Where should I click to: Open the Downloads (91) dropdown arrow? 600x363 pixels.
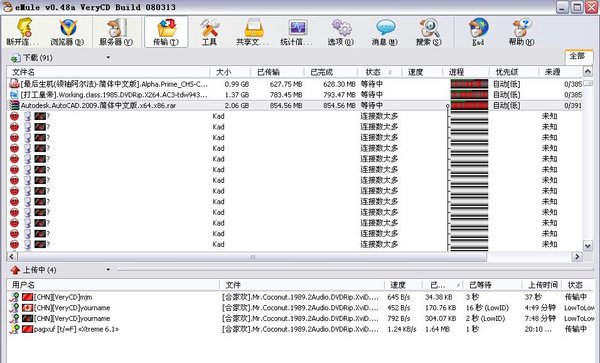[x=108, y=58]
